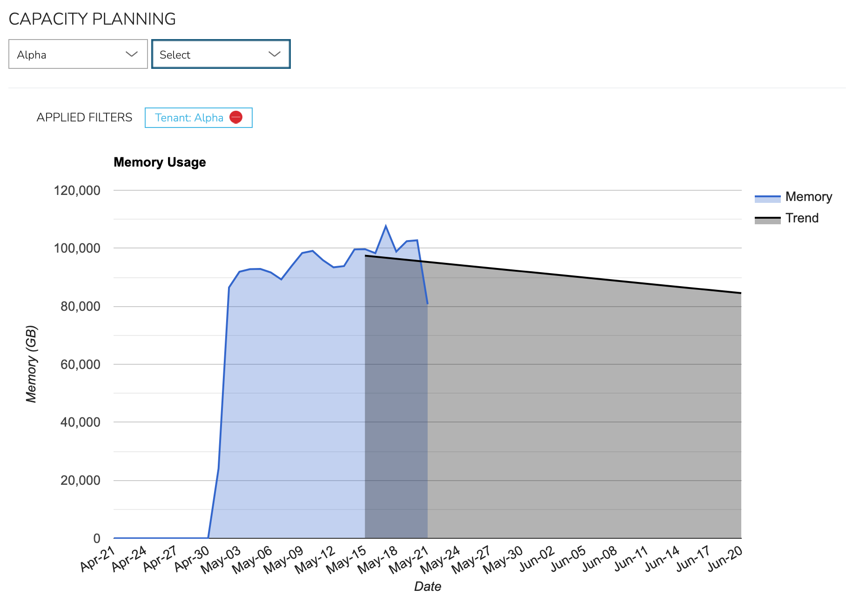The width and height of the screenshot is (859, 616).
Task: Click the Memory Usage chart title
Action: pos(160,162)
